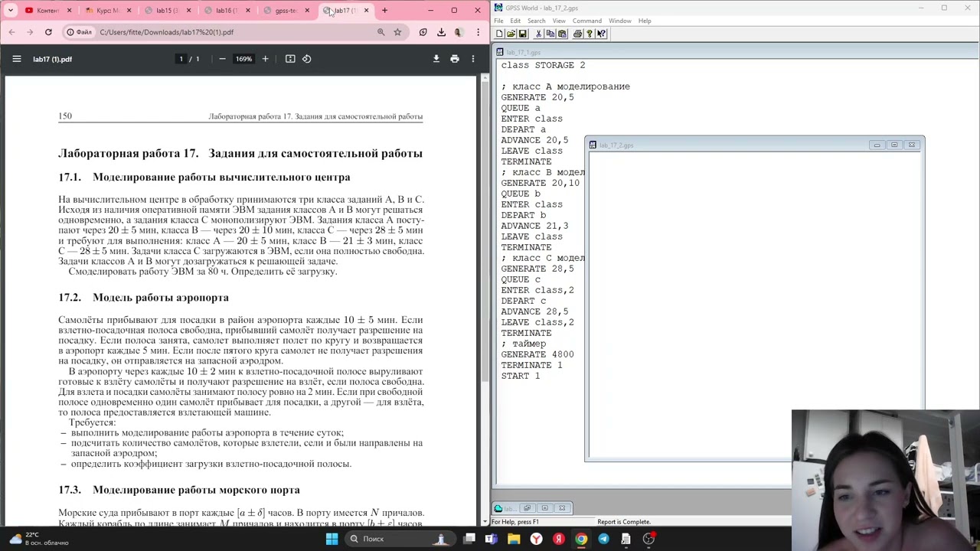Print the PDF from viewer toolbar

[x=455, y=59]
